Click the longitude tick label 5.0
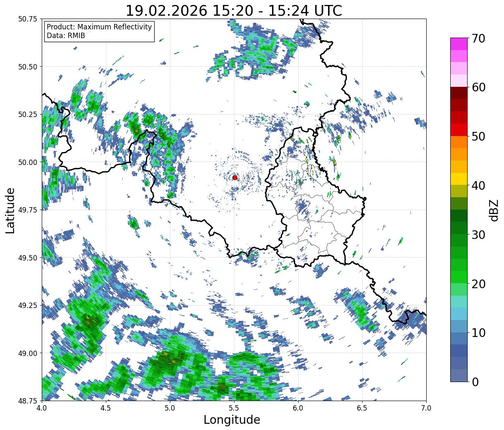The image size is (504, 430). 170,408
